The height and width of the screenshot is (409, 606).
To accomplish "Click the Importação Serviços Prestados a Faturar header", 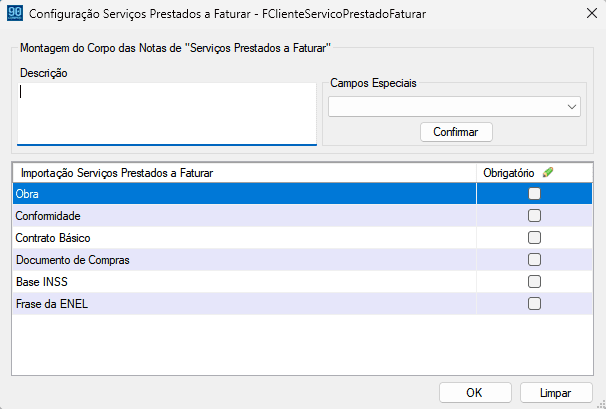I will 244,173.
